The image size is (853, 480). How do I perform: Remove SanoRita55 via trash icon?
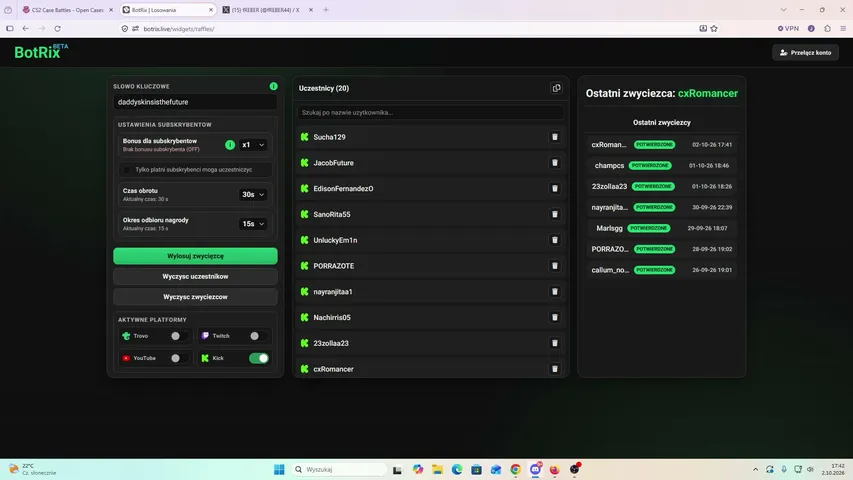pyautogui.click(x=554, y=214)
